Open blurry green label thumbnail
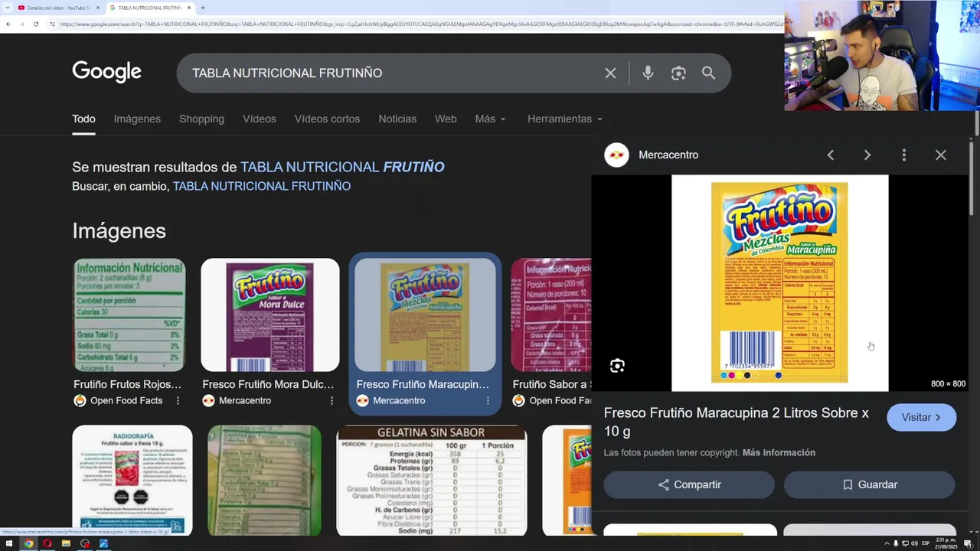980x551 pixels. click(x=264, y=481)
